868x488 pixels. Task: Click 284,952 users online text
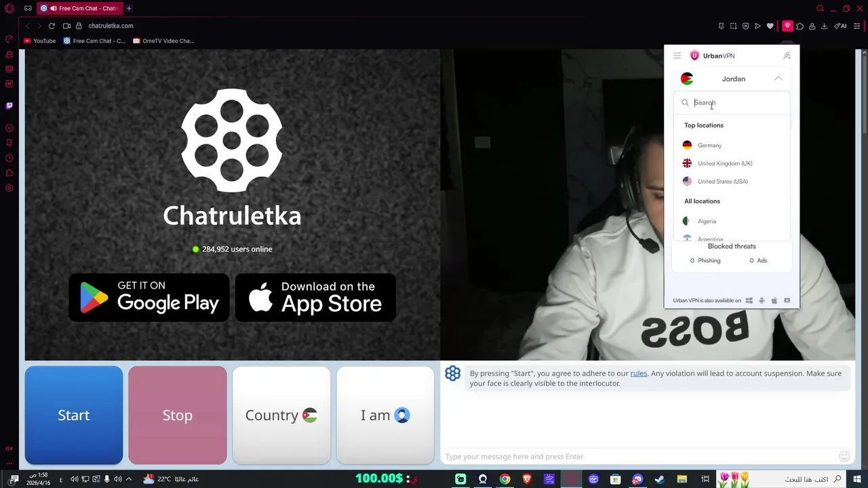(x=237, y=249)
